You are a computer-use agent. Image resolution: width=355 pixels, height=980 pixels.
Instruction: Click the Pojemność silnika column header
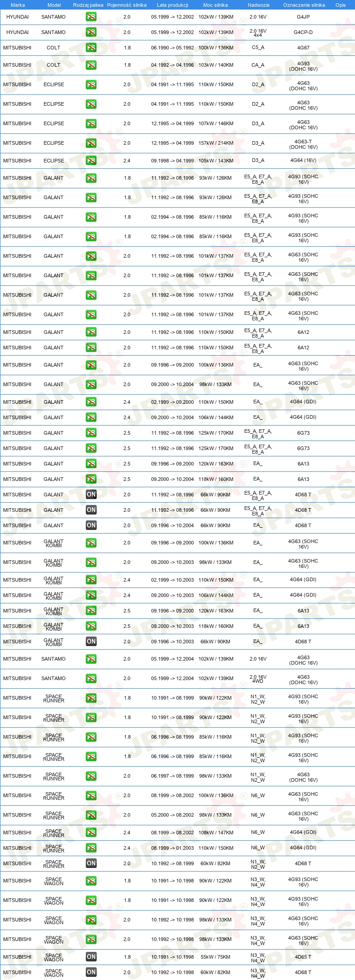127,5
